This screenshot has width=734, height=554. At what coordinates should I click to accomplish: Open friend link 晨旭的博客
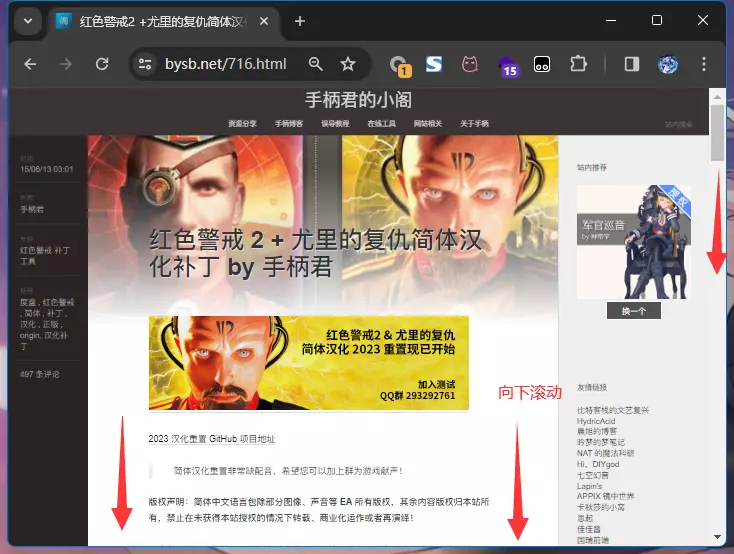(597, 431)
